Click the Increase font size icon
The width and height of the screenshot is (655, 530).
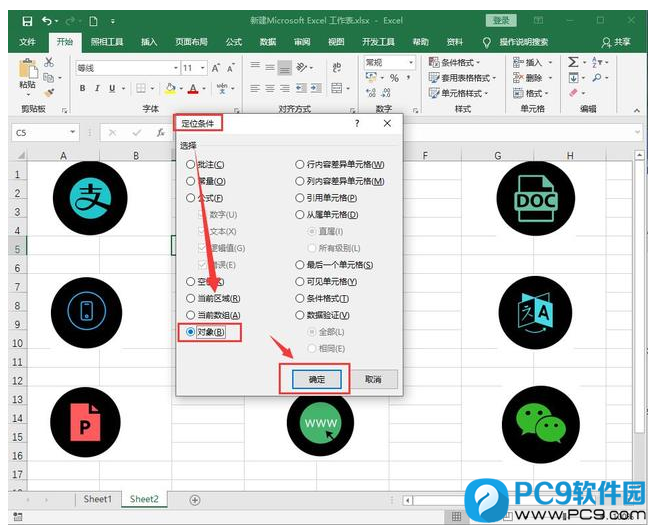tap(216, 68)
